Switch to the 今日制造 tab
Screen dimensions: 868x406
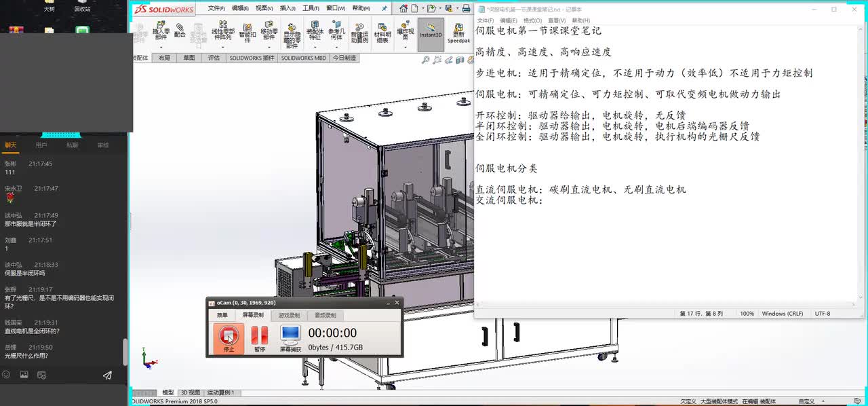click(344, 58)
